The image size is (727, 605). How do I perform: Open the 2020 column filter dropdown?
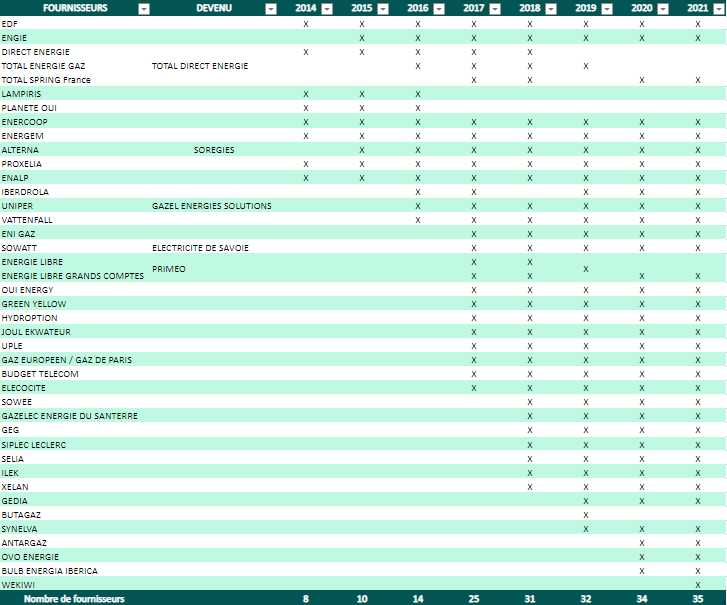(663, 9)
